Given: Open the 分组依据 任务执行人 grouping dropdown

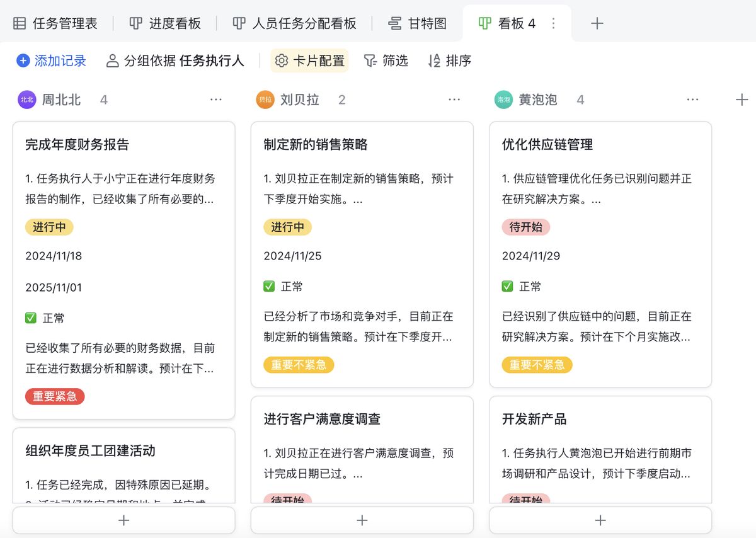Looking at the screenshot, I should point(175,60).
